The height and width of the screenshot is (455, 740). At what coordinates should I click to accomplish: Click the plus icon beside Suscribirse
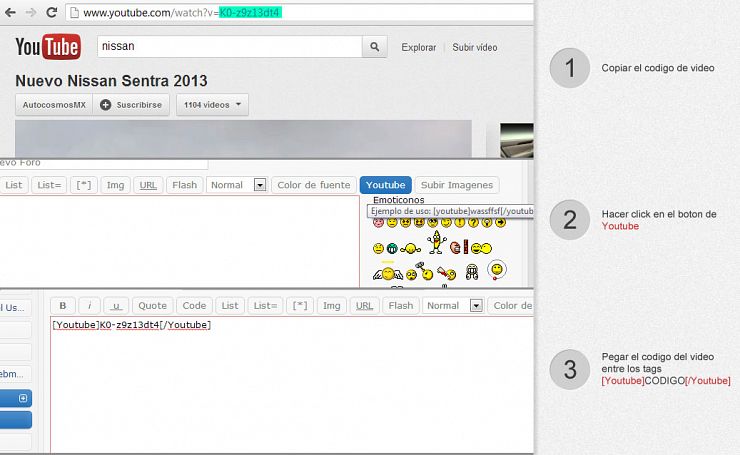click(x=106, y=105)
